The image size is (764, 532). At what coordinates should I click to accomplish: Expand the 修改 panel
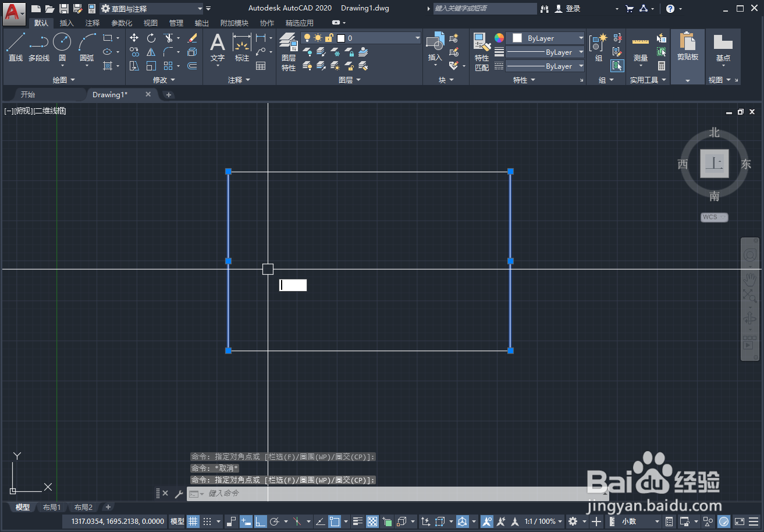164,80
